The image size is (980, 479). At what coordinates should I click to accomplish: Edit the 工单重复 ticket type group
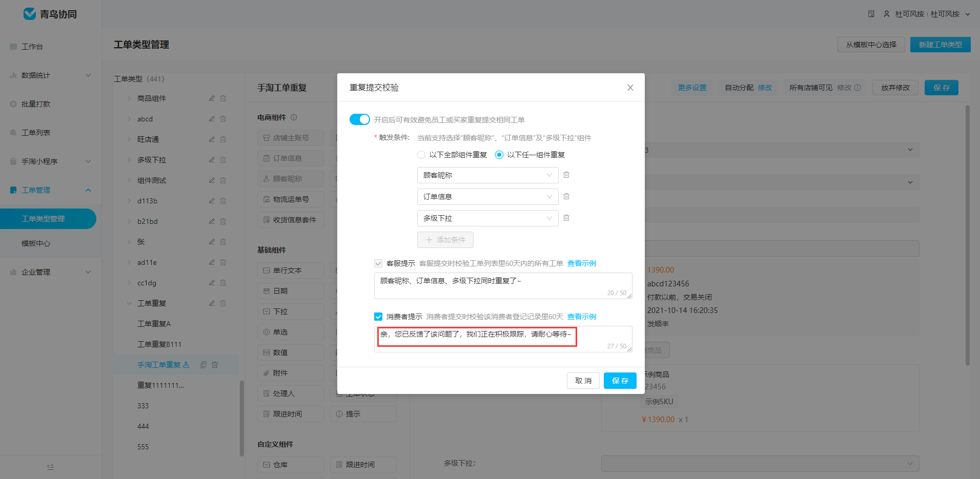coord(212,303)
